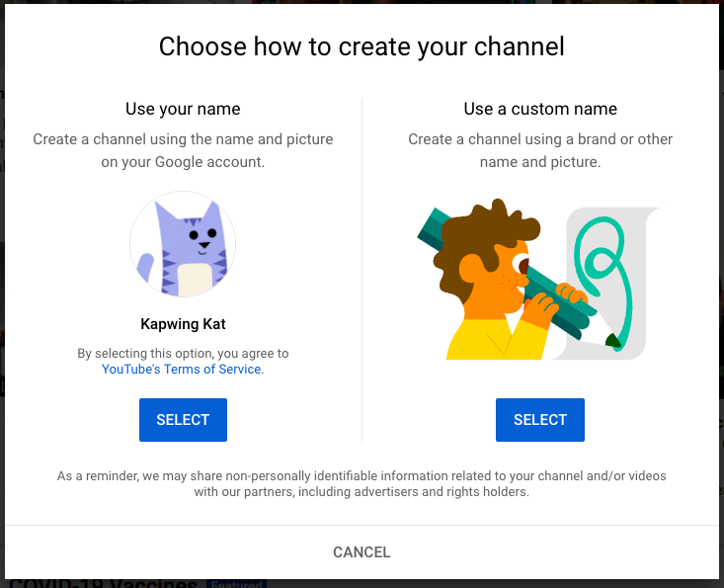The width and height of the screenshot is (724, 588).
Task: Click 'Choose how to create your channel' title
Action: pos(362,46)
